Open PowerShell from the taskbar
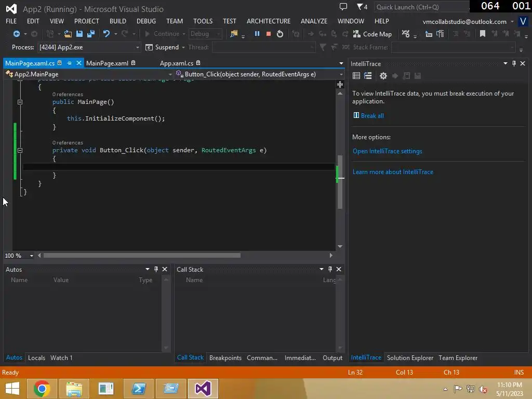Image resolution: width=532 pixels, height=399 pixels. [138, 389]
